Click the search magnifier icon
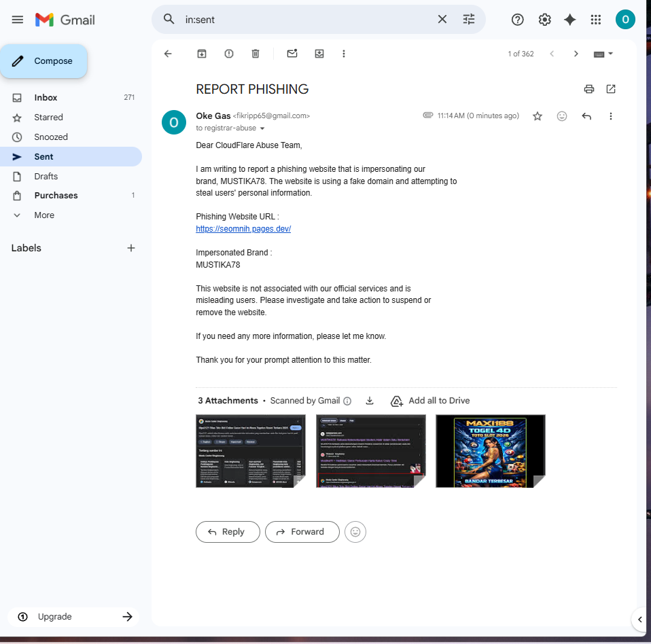The width and height of the screenshot is (651, 644). [169, 19]
